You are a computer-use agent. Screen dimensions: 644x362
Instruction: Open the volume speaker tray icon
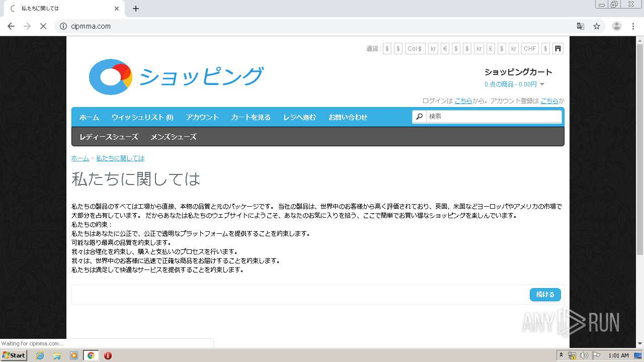click(584, 355)
